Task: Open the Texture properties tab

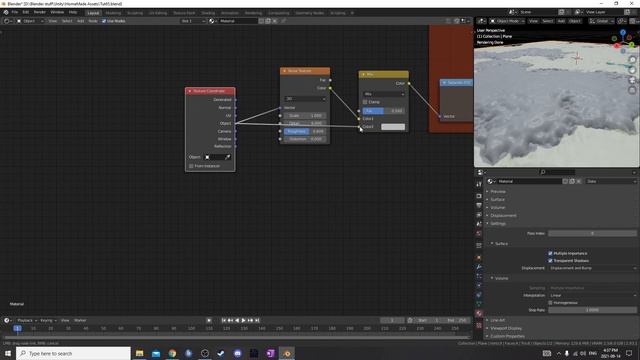Action: 479,325
